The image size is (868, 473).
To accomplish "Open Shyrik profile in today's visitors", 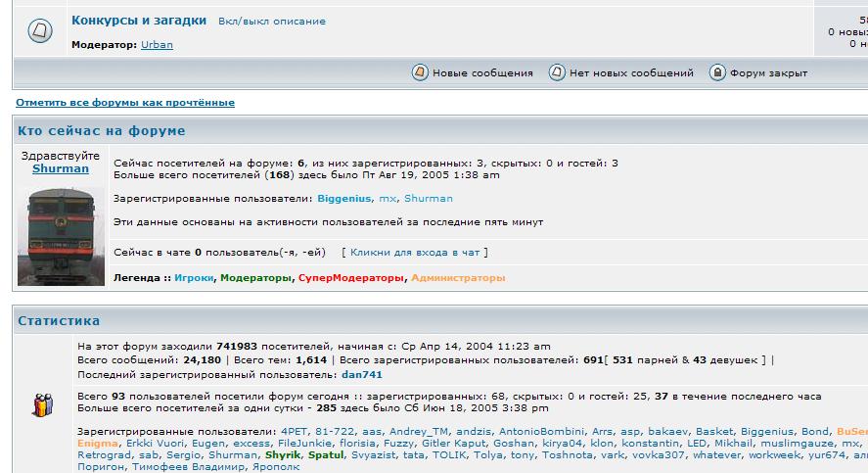I will (x=284, y=454).
